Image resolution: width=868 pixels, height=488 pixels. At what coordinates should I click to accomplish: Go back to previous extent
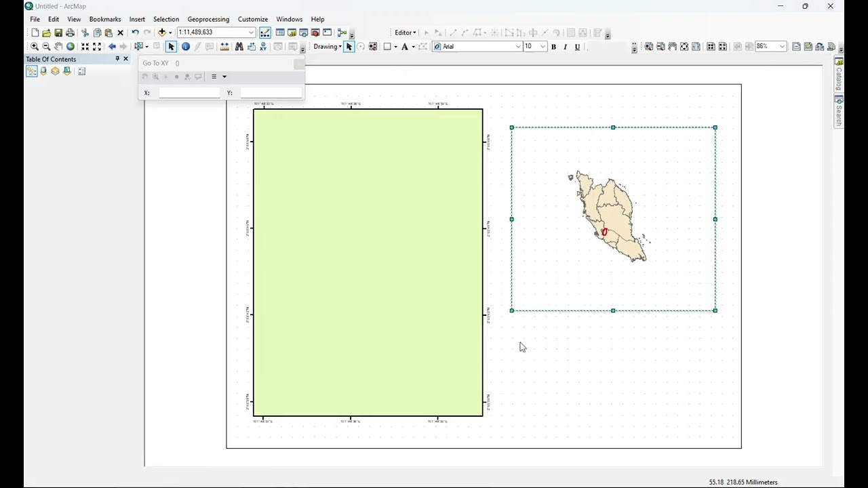click(x=112, y=47)
